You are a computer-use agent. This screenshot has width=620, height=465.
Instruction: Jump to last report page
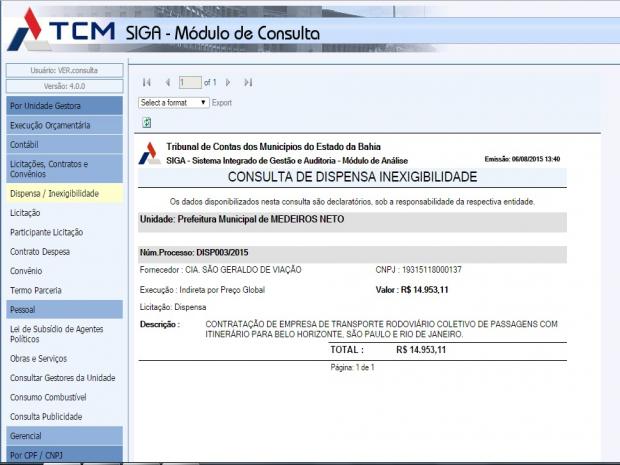(x=248, y=82)
